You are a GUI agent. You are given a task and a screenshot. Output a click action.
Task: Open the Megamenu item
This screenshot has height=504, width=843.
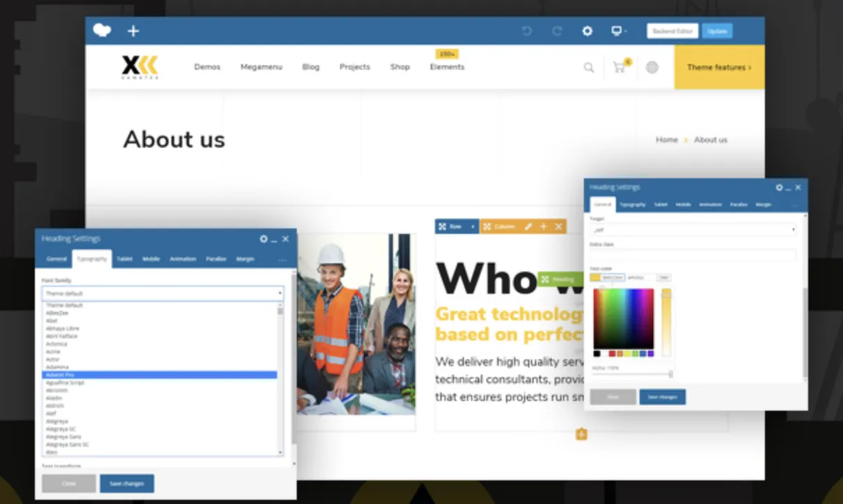pos(261,67)
